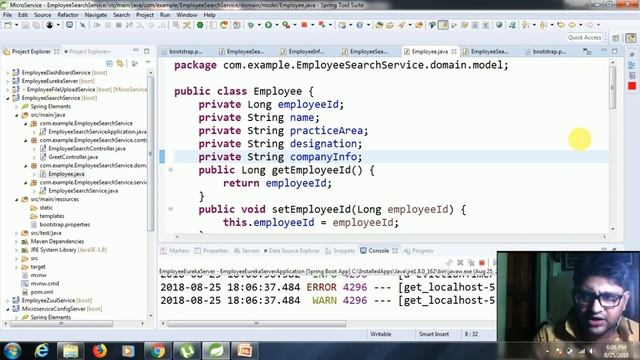Click the green Spring relaunch icon
The image size is (640, 360).
pyautogui.click(x=224, y=25)
